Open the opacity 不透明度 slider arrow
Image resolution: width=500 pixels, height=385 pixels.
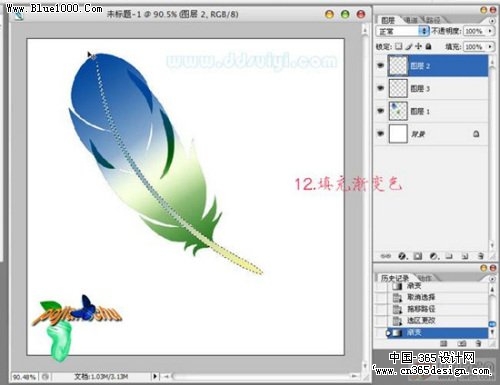coord(490,31)
